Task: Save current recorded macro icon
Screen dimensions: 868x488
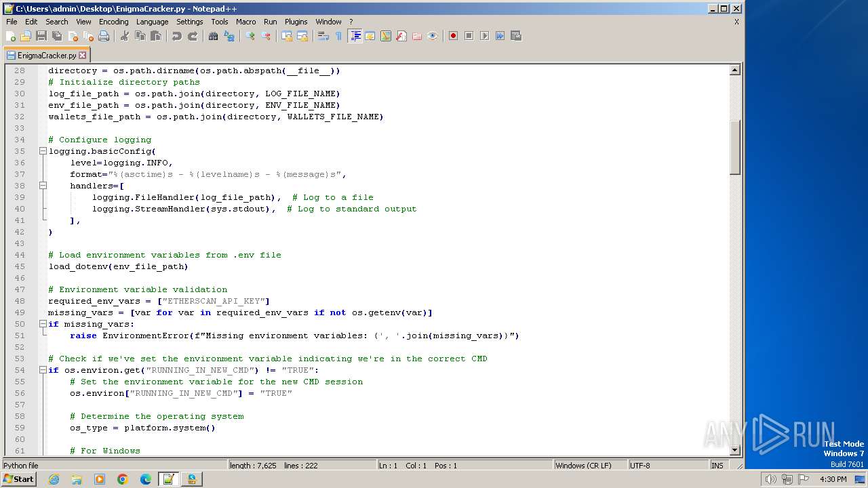Action: click(x=515, y=36)
